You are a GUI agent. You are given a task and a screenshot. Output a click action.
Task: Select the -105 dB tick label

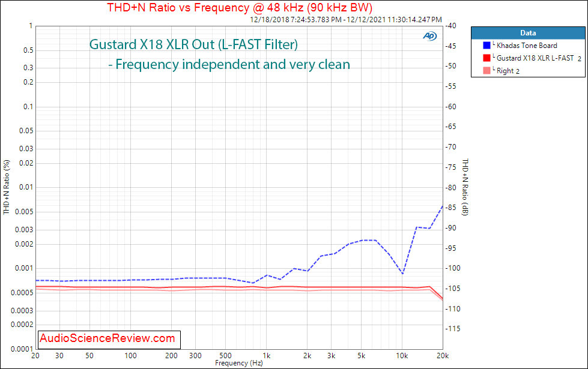453,289
